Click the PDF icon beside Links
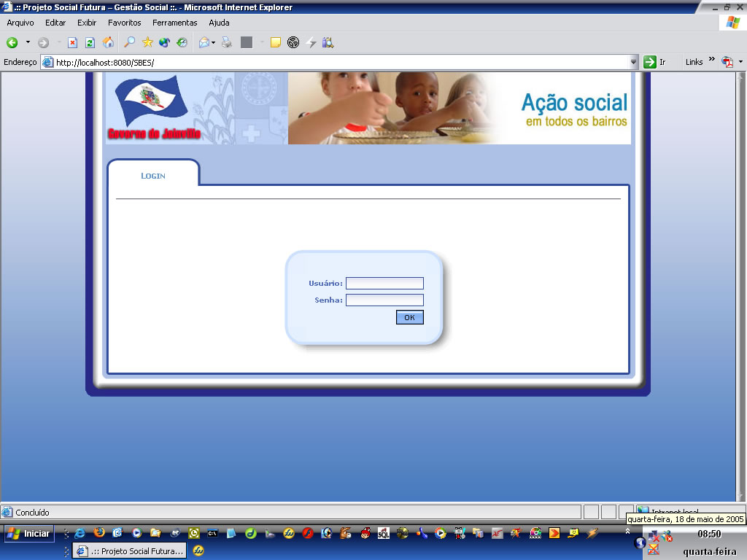The image size is (747, 560). [x=727, y=62]
